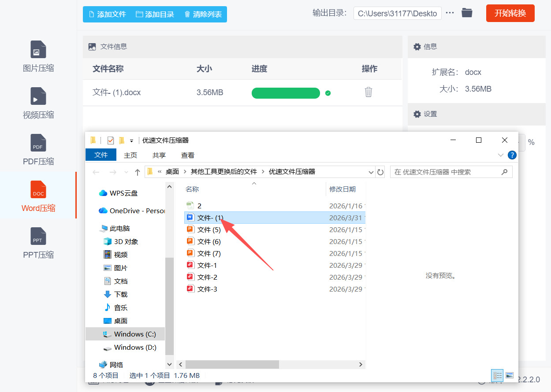Click the 文件信息 panel icon
Image resolution: width=551 pixels, height=392 pixels.
[92, 46]
